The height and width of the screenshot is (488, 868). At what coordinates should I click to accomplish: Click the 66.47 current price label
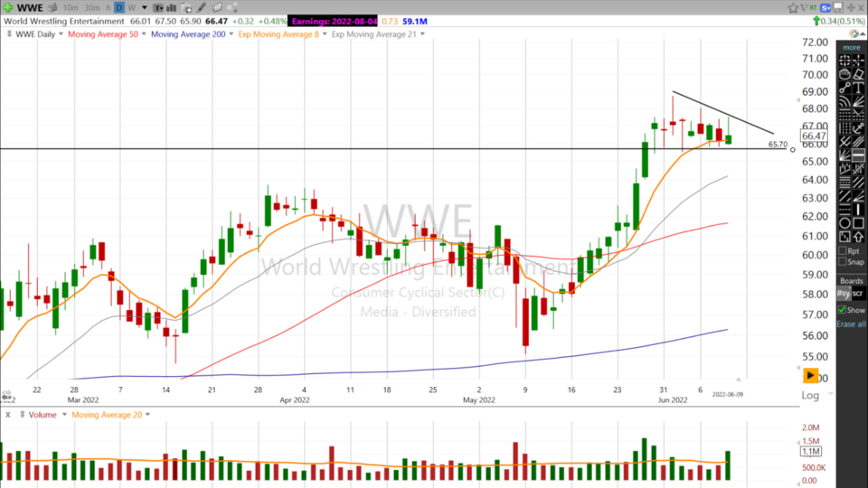point(814,136)
